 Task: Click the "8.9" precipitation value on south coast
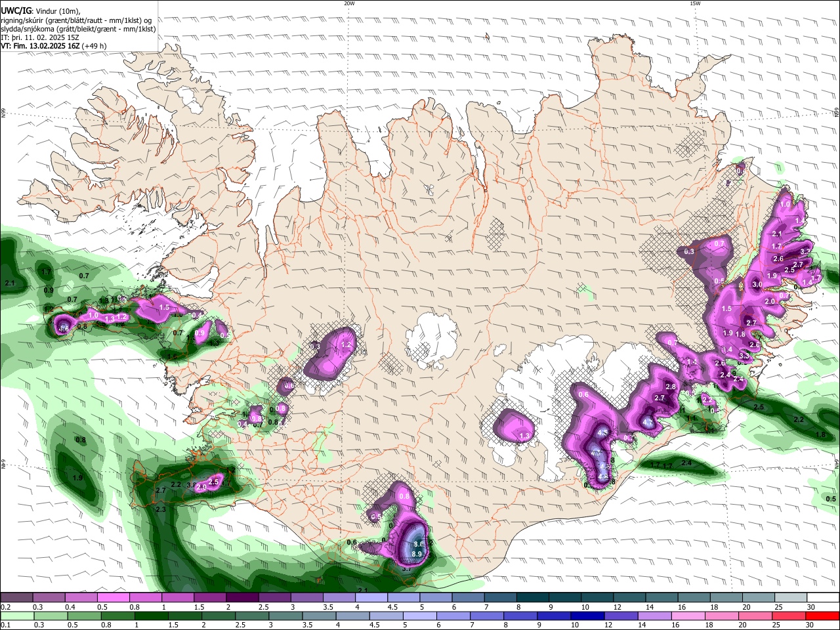click(417, 554)
